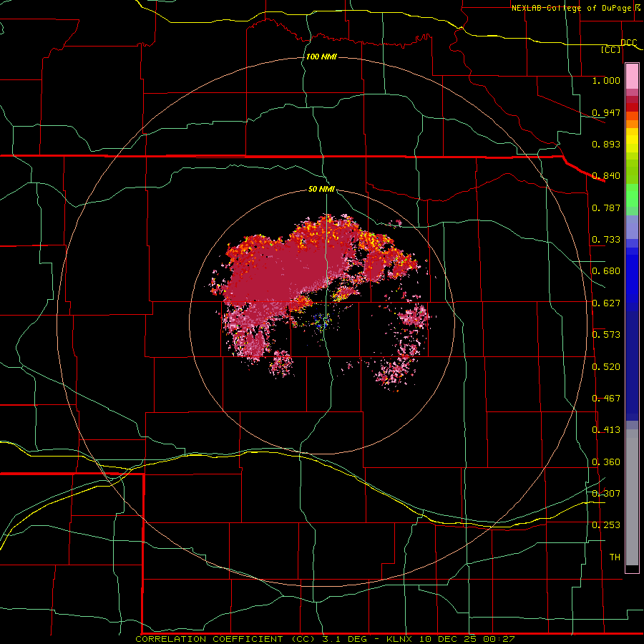
Task: Pick the gray color bar segment
Action: (632, 501)
